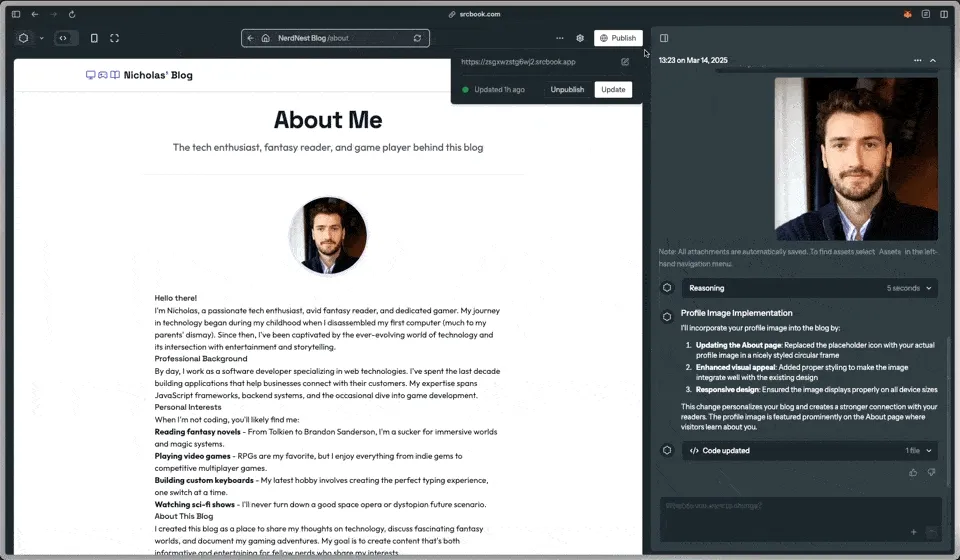The image size is (960, 560).
Task: Switch to mobile device preview
Action: pos(94,38)
